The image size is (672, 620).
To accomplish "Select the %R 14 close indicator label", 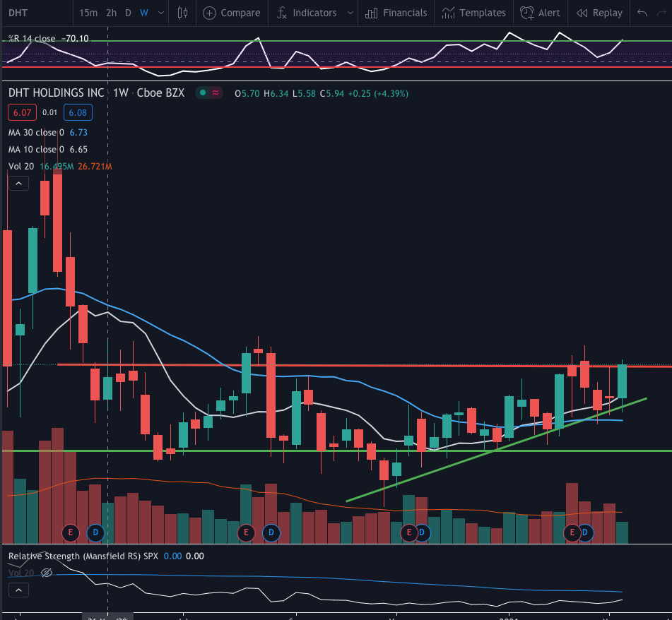I will [x=32, y=39].
